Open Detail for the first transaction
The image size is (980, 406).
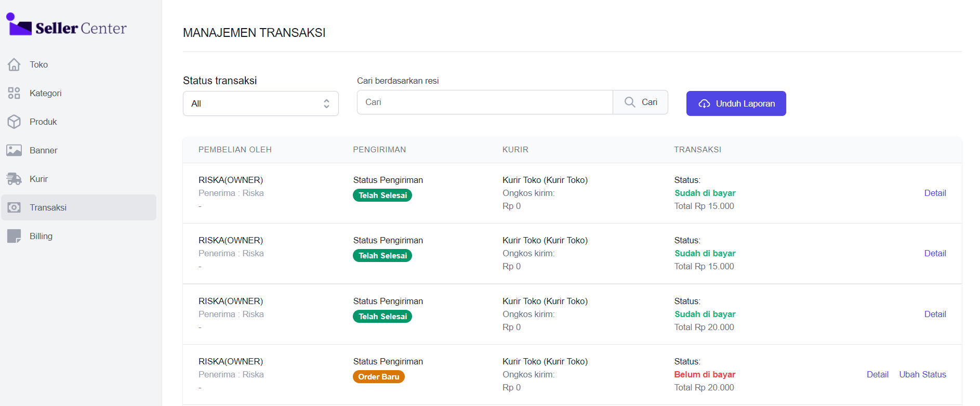point(935,193)
